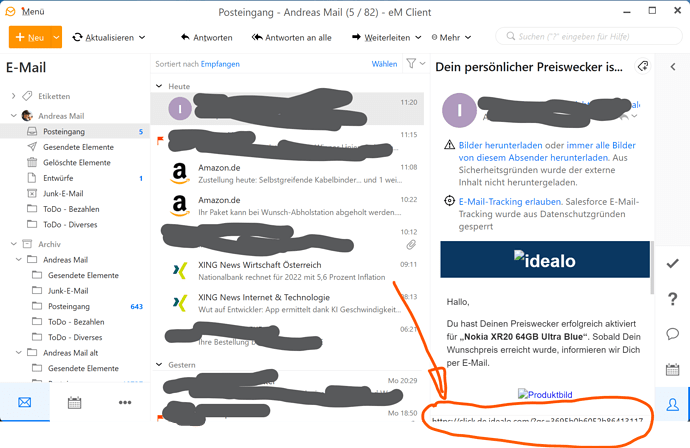The height and width of the screenshot is (448, 690).
Task: Open the Gelöschte Elemente folder
Action: [x=75, y=162]
